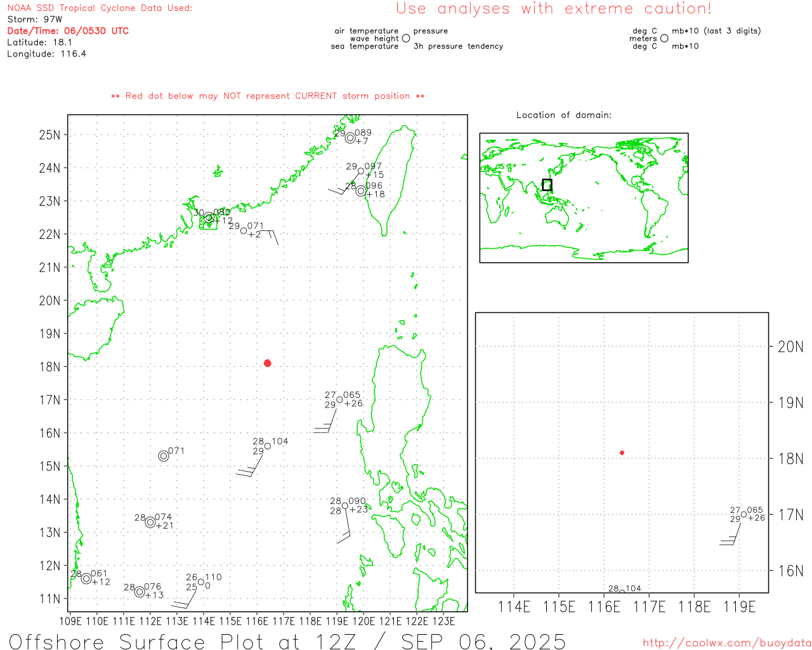Click the 'Latitude: 18.1' text
812x650 pixels.
coord(39,43)
